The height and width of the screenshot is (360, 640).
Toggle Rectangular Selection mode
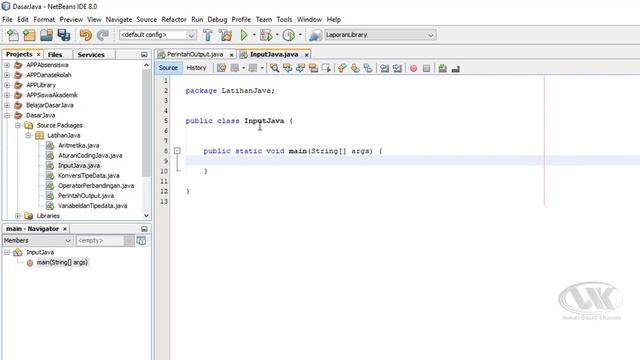[326, 68]
